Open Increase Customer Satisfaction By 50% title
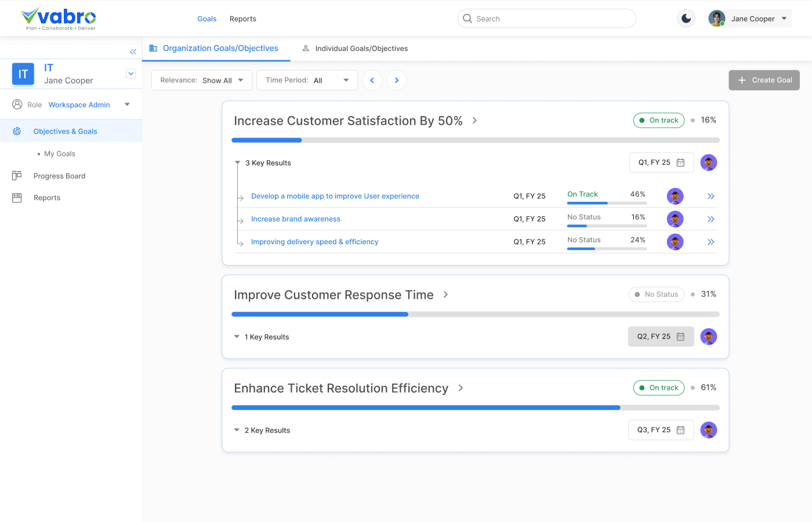This screenshot has width=812, height=522. (x=348, y=121)
